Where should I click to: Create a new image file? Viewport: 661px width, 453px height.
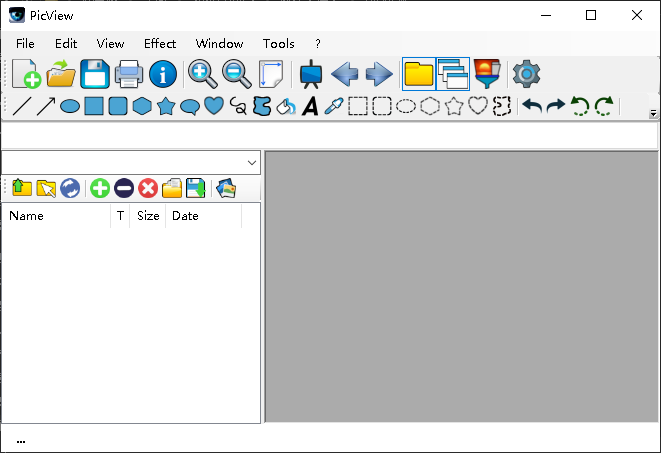pos(27,74)
